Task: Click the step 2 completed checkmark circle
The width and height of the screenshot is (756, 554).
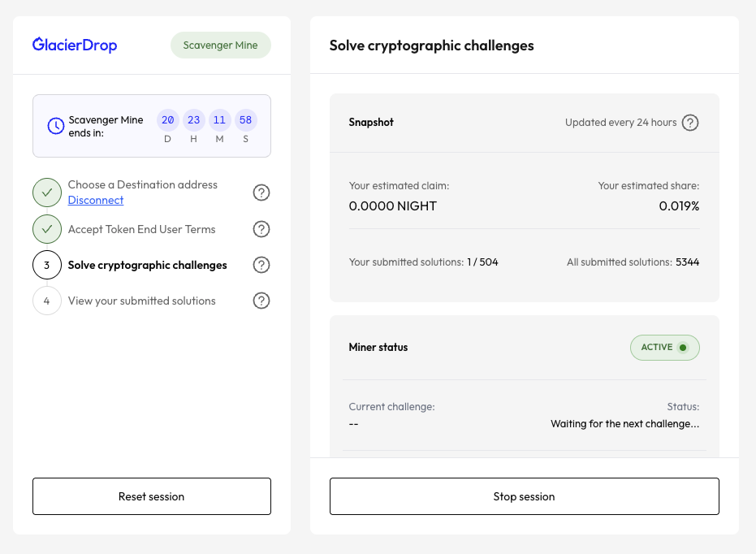Action: click(x=47, y=229)
